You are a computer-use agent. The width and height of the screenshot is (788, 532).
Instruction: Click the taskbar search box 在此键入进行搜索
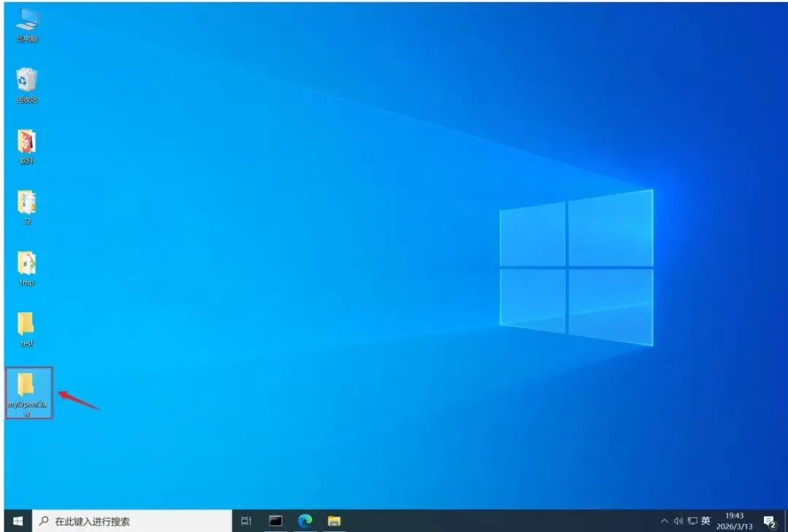(x=132, y=521)
